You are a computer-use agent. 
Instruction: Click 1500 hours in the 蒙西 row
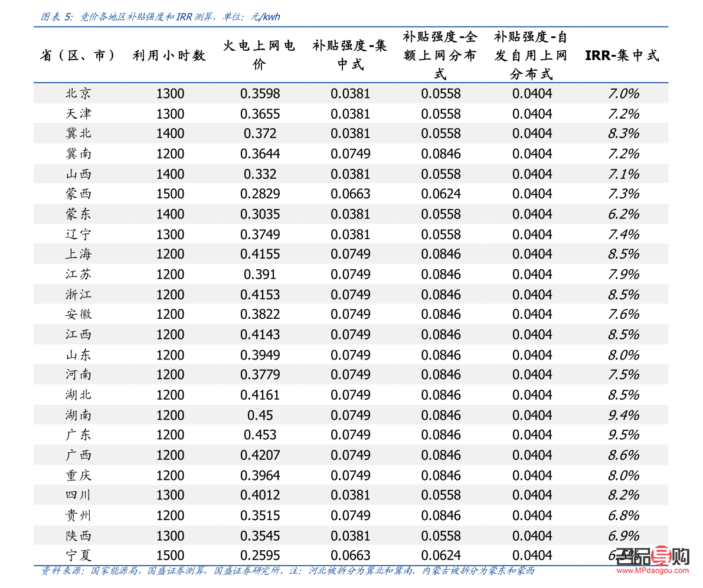[x=170, y=194]
